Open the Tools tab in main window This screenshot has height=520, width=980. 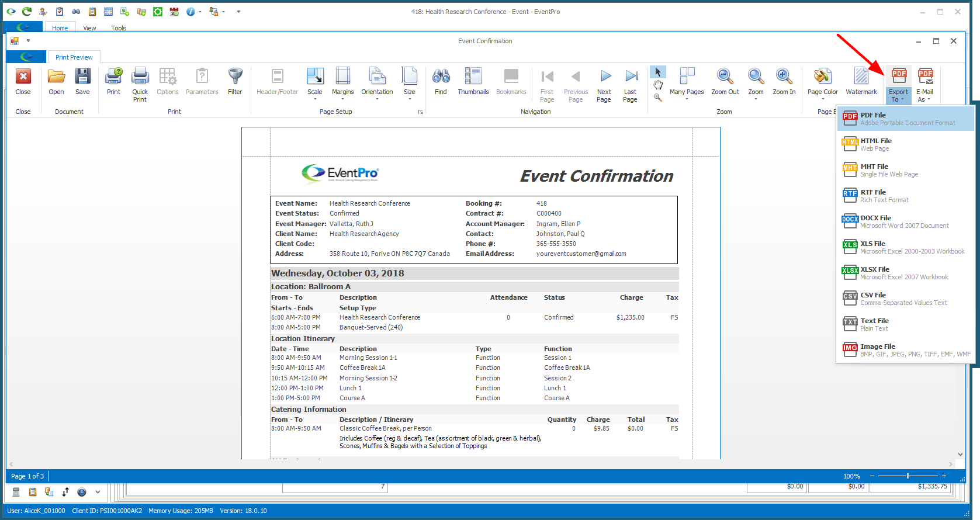[119, 28]
